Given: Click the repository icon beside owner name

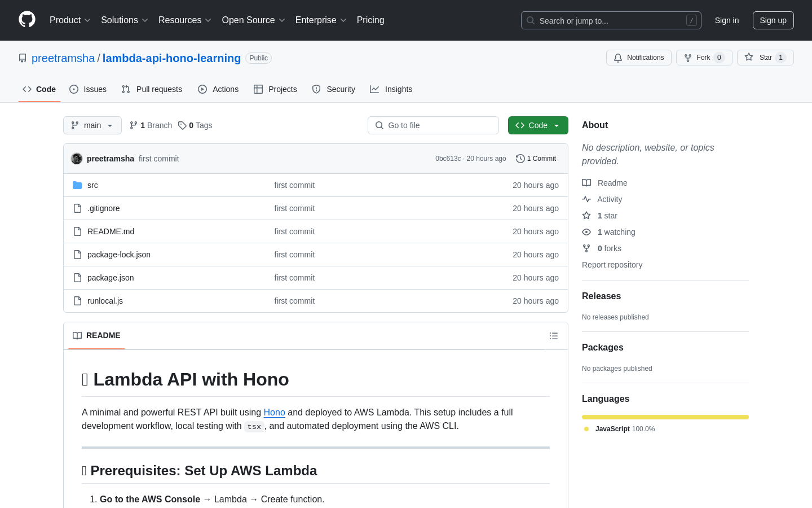Looking at the screenshot, I should point(23,58).
